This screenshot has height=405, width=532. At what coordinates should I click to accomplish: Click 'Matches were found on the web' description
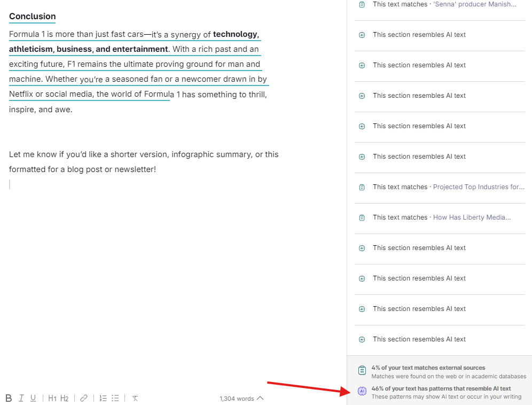pos(449,376)
